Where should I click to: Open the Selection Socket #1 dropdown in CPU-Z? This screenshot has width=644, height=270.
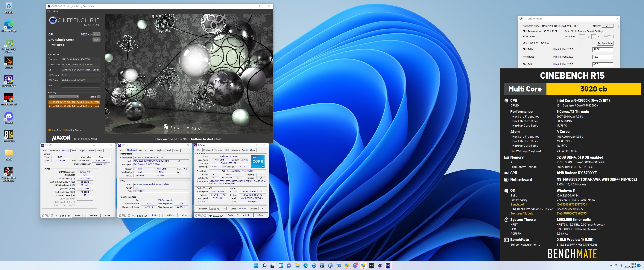218,209
